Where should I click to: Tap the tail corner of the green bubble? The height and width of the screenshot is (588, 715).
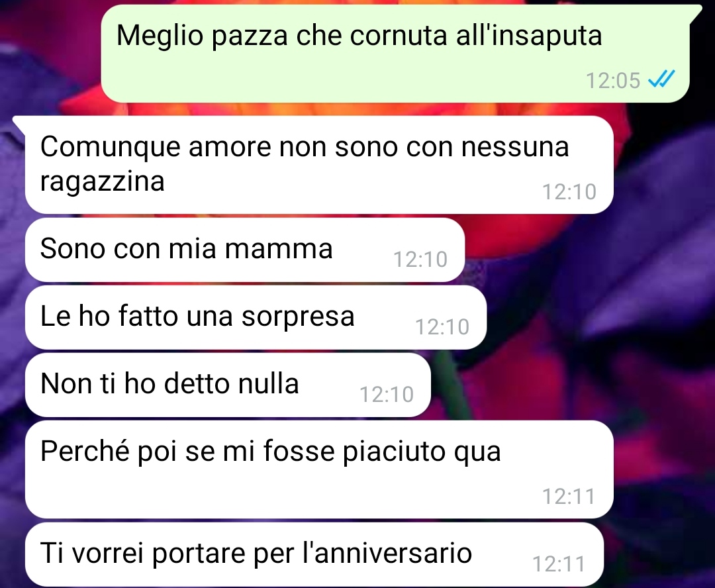point(695,11)
